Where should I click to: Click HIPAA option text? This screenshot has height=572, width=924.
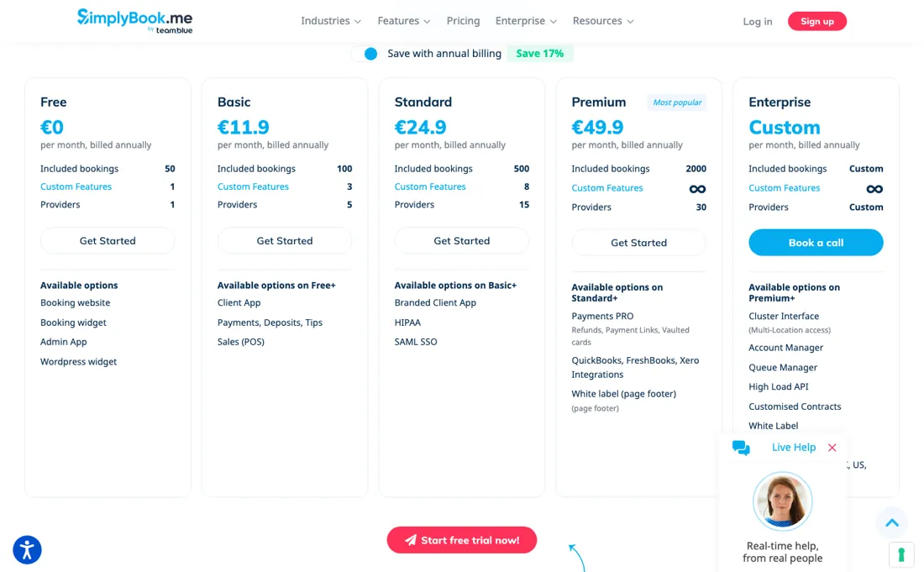(x=407, y=323)
